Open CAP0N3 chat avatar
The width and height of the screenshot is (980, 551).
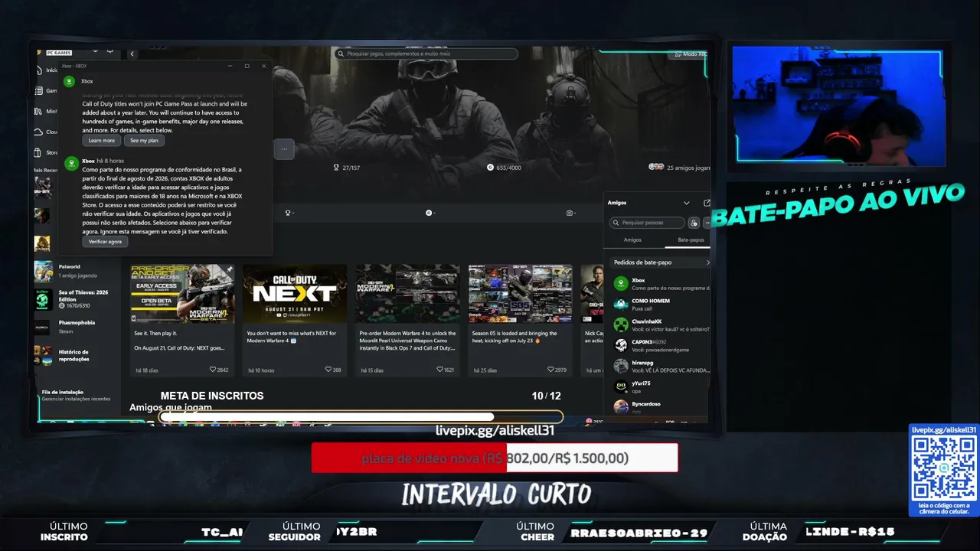(621, 345)
